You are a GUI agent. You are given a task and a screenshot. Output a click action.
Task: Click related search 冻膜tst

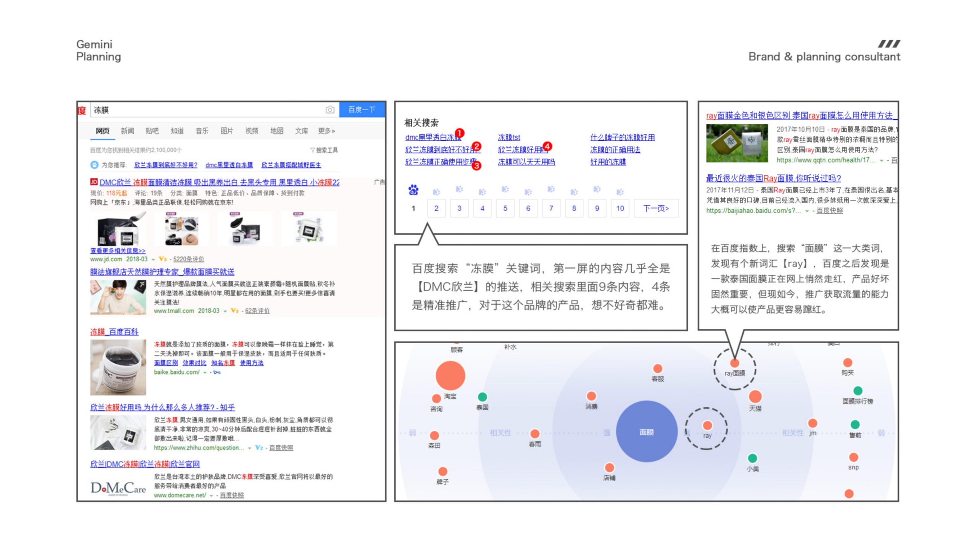click(x=509, y=137)
